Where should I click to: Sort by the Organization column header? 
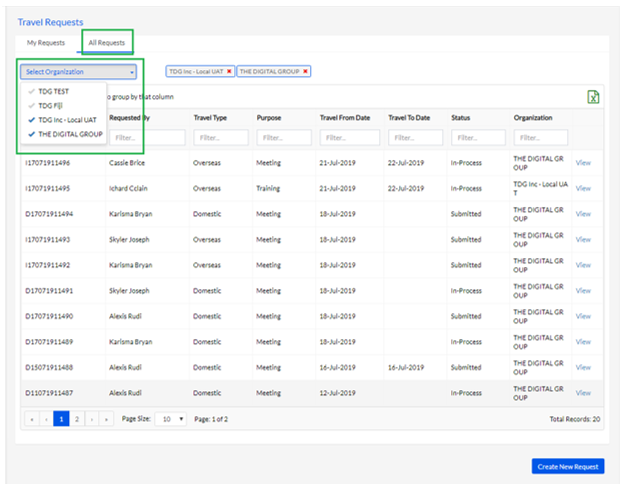533,118
